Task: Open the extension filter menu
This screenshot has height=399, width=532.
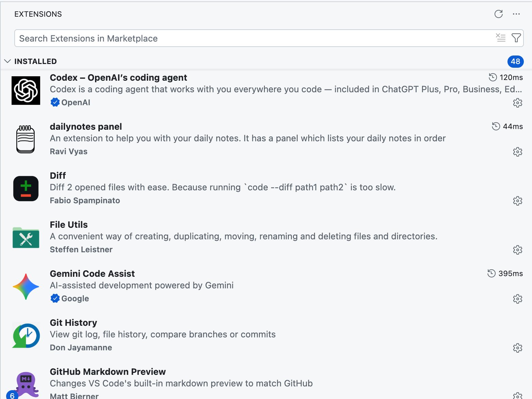Action: pos(516,37)
